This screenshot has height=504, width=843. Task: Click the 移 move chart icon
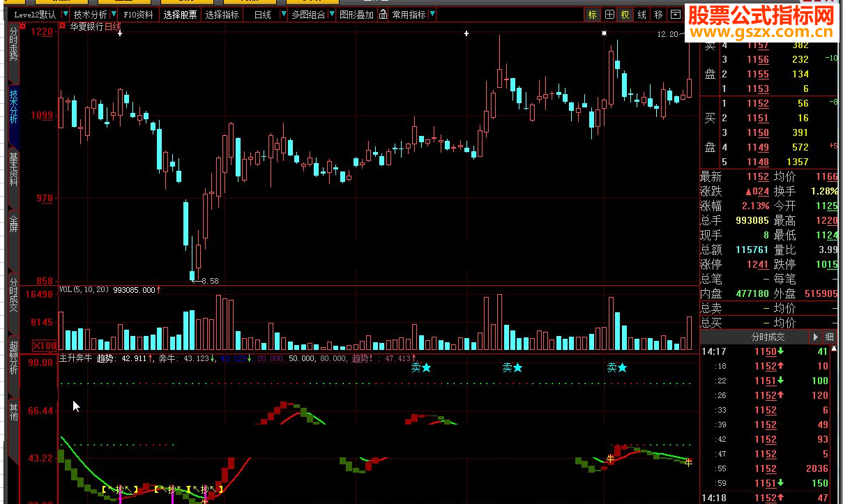click(658, 15)
